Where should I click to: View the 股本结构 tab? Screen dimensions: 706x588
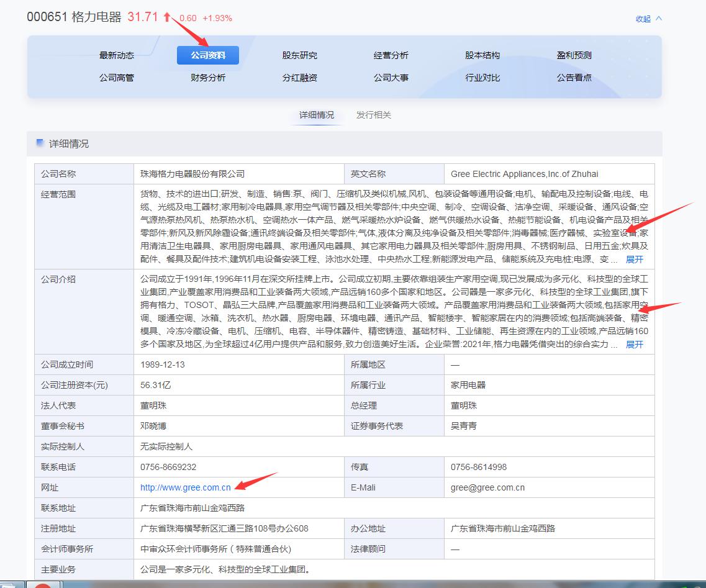click(x=482, y=55)
